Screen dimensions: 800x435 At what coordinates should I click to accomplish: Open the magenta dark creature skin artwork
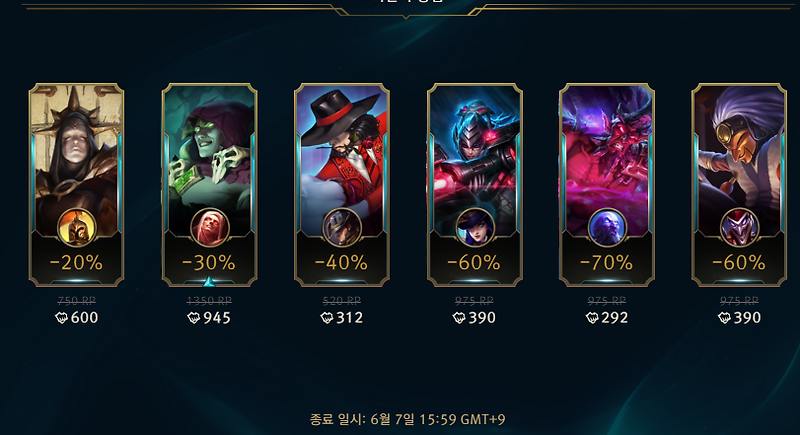pyautogui.click(x=607, y=153)
